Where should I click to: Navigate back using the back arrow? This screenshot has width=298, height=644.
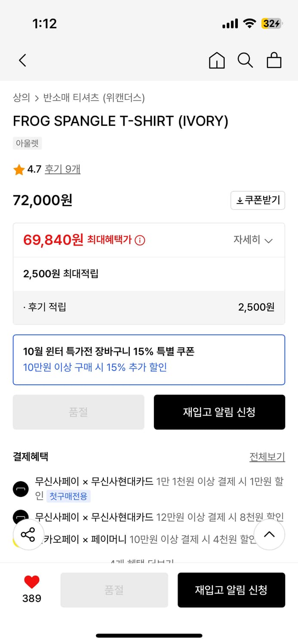coord(22,60)
